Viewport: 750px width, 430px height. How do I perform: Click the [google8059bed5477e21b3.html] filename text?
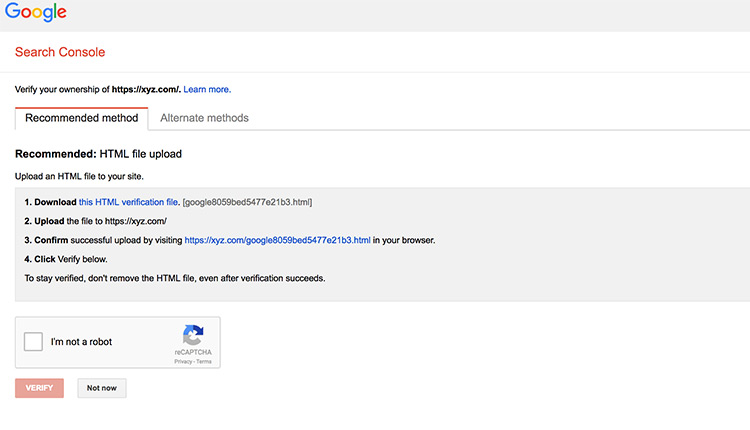point(247,202)
